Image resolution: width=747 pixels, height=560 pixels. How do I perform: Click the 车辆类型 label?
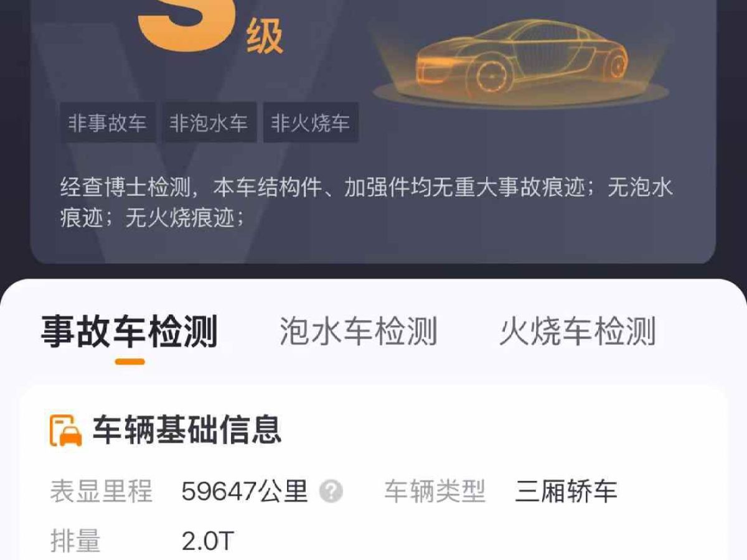[x=435, y=492]
